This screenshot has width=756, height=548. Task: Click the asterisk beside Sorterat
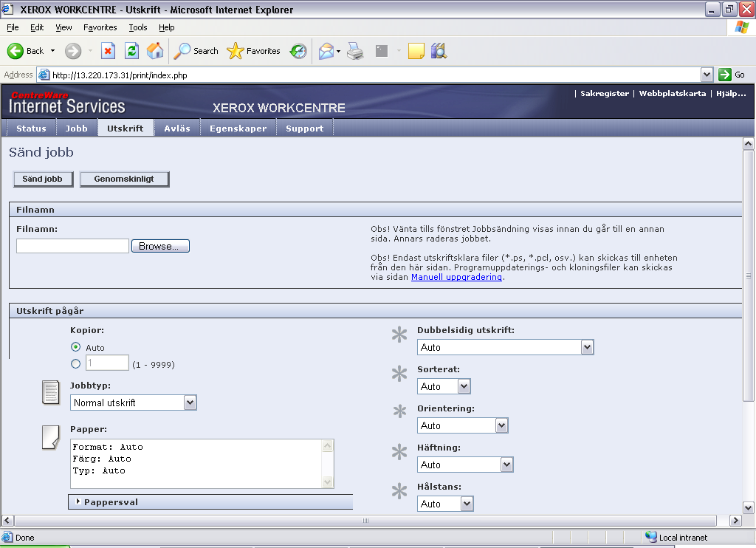pyautogui.click(x=399, y=374)
